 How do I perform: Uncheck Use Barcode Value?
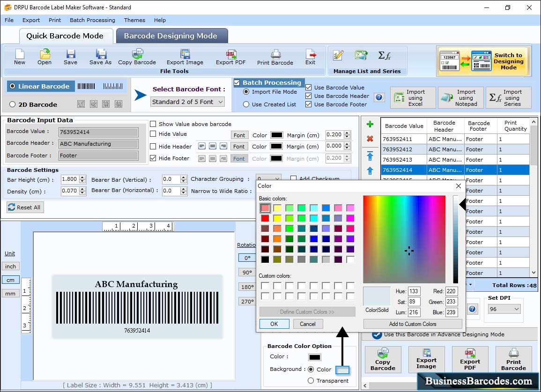[309, 88]
